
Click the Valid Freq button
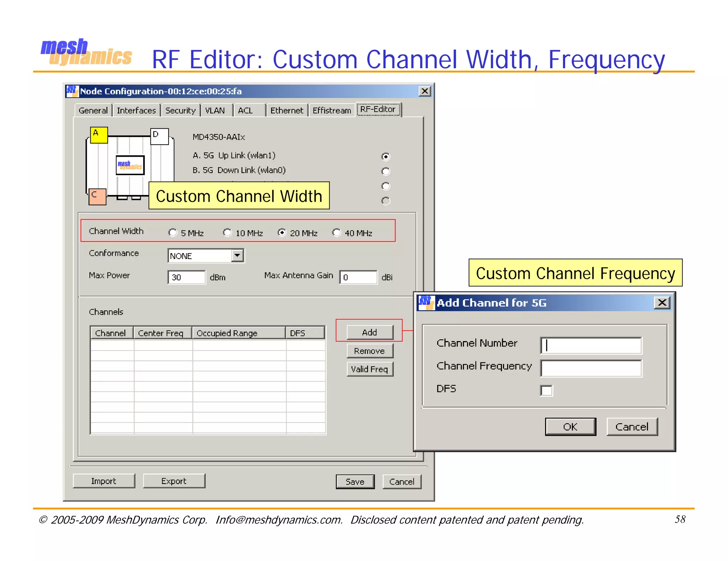pyautogui.click(x=370, y=369)
